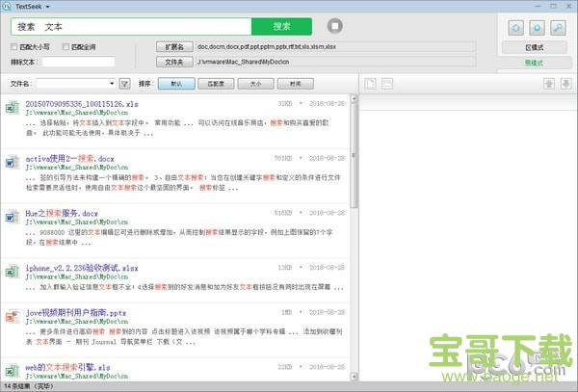Click the PowerPoint icon of jove视频期刊用户指南.pptx
This screenshot has width=578, height=392.
pyautogui.click(x=13, y=317)
